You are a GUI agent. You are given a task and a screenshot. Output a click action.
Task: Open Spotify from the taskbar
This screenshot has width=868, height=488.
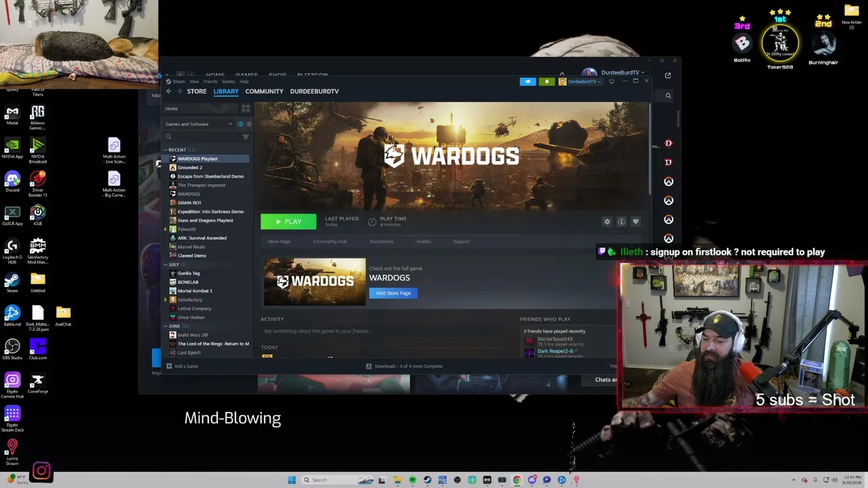(x=412, y=480)
